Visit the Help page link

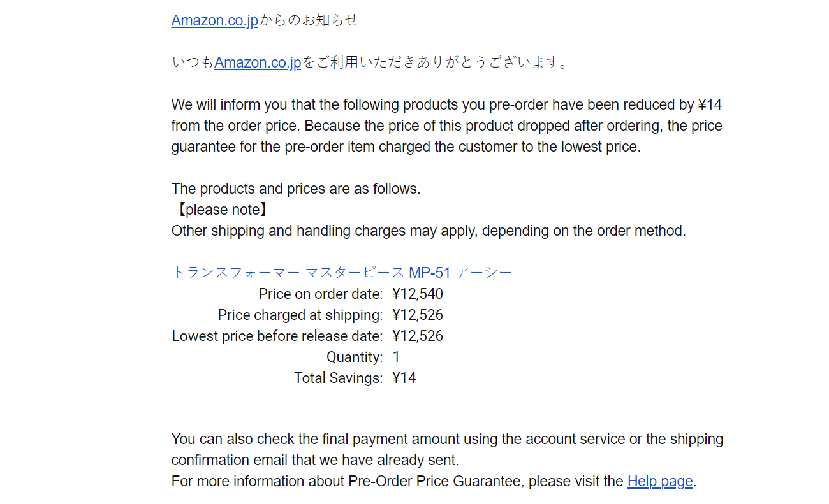pyautogui.click(x=659, y=482)
